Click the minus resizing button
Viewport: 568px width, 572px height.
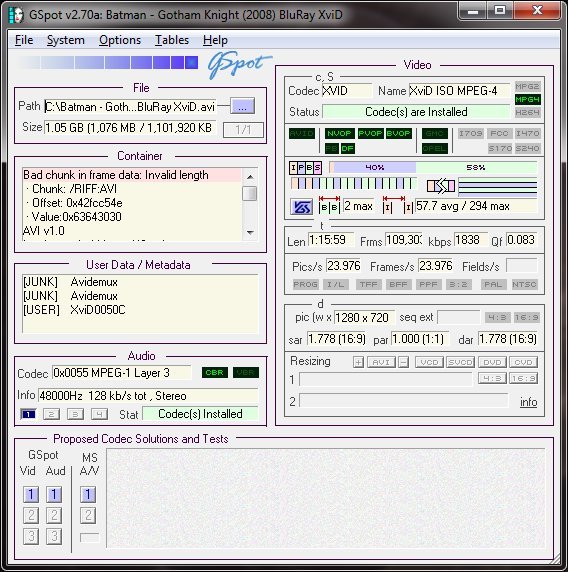click(403, 362)
